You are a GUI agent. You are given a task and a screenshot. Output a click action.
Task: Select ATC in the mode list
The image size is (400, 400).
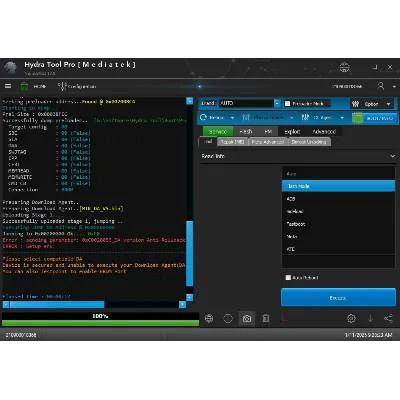[338, 249]
